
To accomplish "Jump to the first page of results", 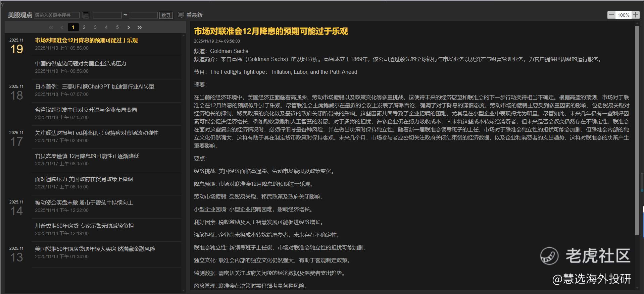I will click(x=51, y=27).
